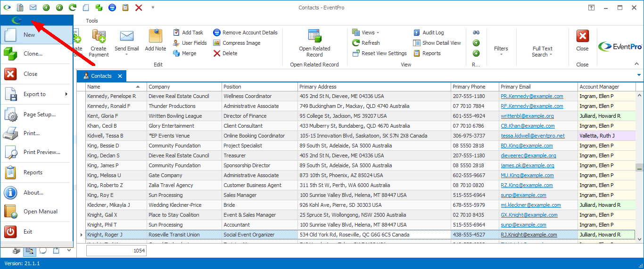The width and height of the screenshot is (644, 269).
Task: Open the tab list dropdown arrow at right
Action: click(x=639, y=75)
